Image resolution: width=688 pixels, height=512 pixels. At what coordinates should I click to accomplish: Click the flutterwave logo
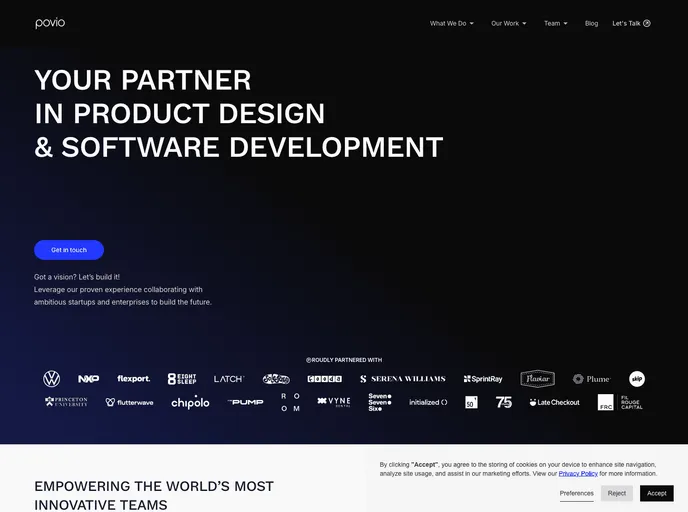[129, 402]
